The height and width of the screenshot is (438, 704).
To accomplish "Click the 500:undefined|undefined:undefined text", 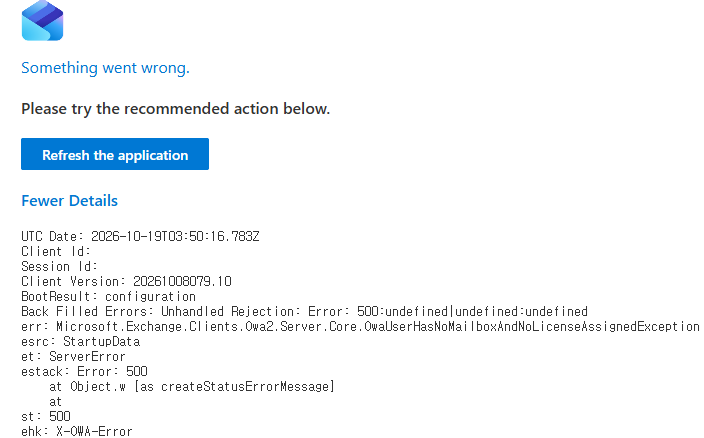I will (x=472, y=311).
